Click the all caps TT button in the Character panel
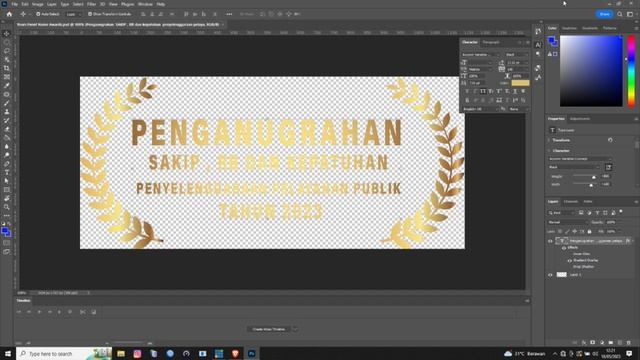 483,91
